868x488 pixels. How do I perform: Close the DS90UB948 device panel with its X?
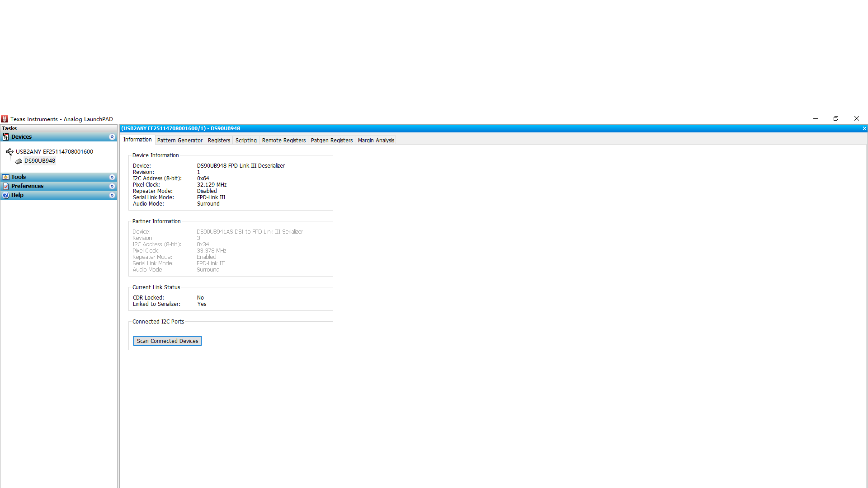click(864, 129)
